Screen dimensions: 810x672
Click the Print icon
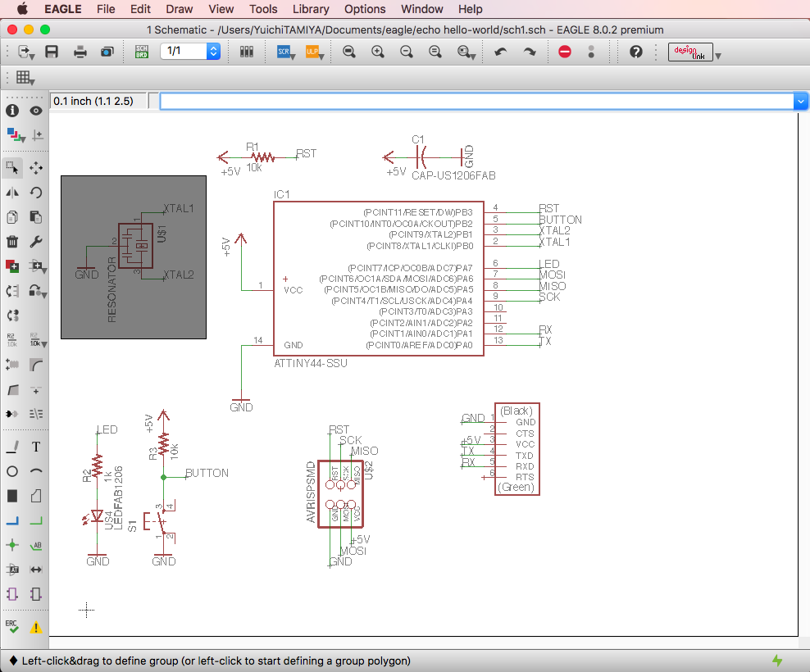pyautogui.click(x=80, y=52)
